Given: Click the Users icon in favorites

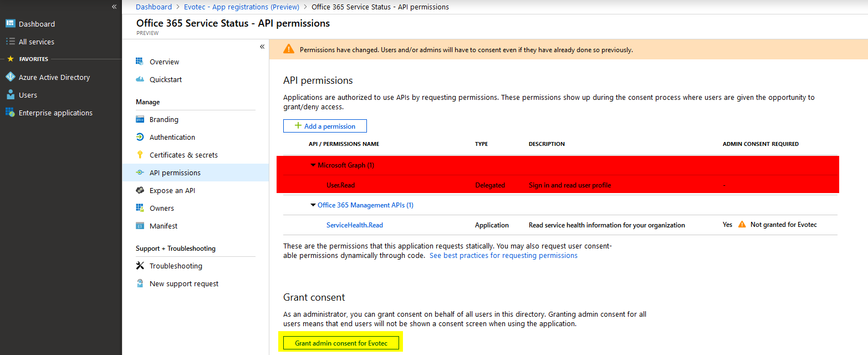Looking at the screenshot, I should [10, 95].
